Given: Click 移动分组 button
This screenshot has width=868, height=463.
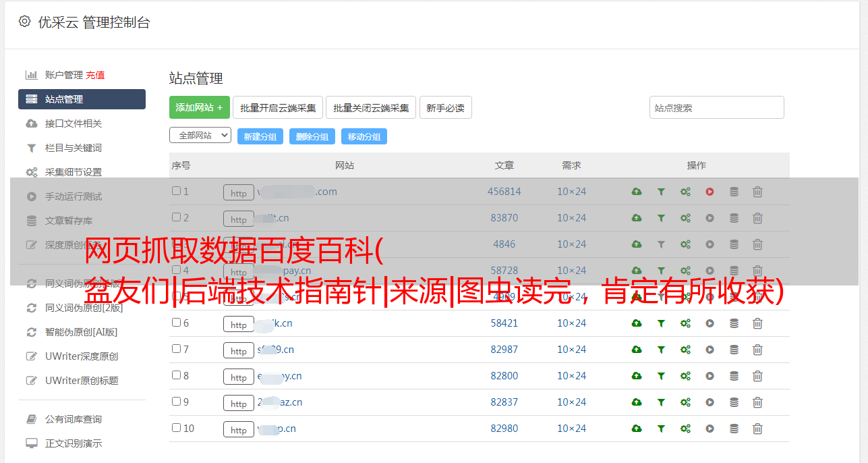Looking at the screenshot, I should coord(364,136).
